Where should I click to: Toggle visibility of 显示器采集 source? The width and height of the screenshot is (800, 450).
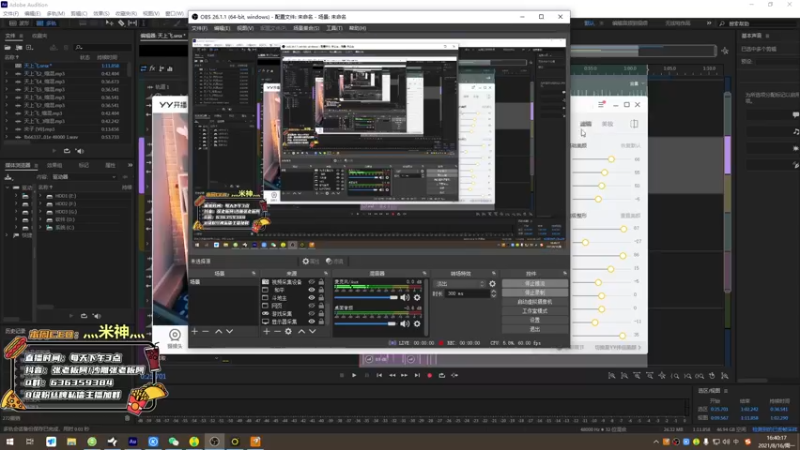(312, 321)
